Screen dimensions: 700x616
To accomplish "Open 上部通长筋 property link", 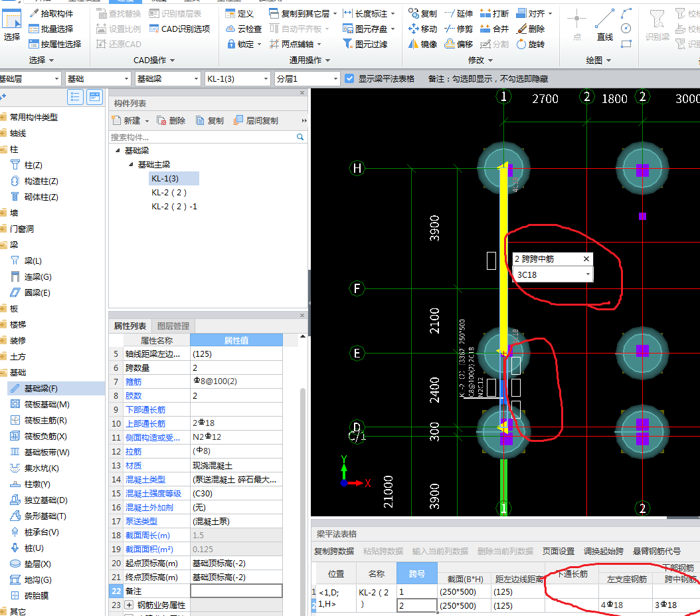I will [145, 423].
